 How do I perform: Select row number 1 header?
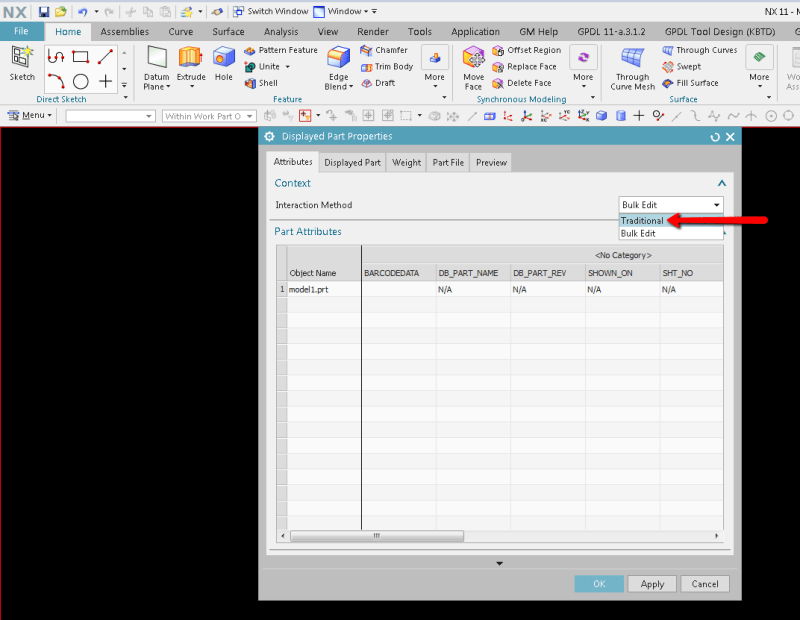click(282, 289)
